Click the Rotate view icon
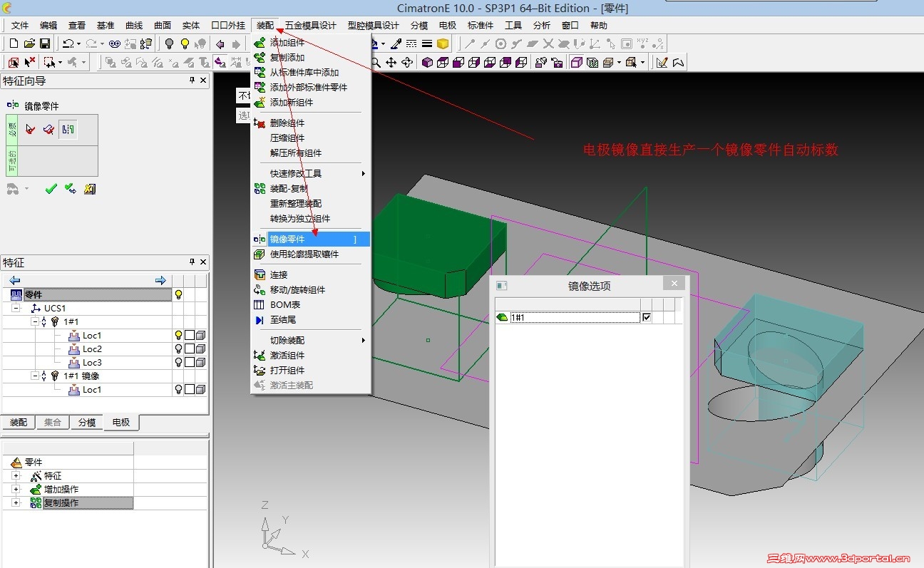Viewport: 924px width, 568px height. [x=407, y=63]
